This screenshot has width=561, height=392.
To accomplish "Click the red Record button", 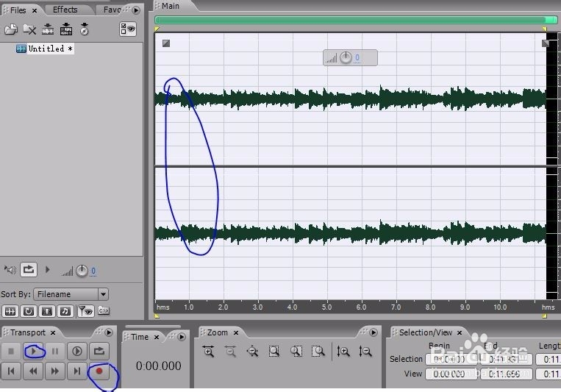I will [x=99, y=371].
